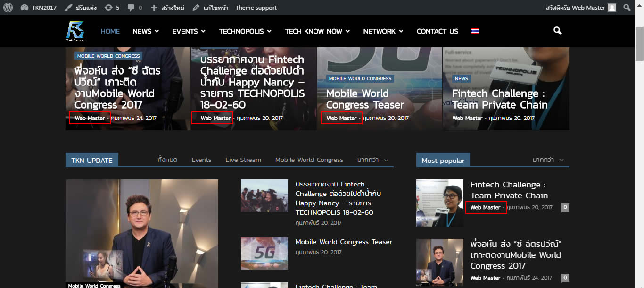The image size is (644, 288).
Task: Select the Most popular section header
Action: [443, 161]
